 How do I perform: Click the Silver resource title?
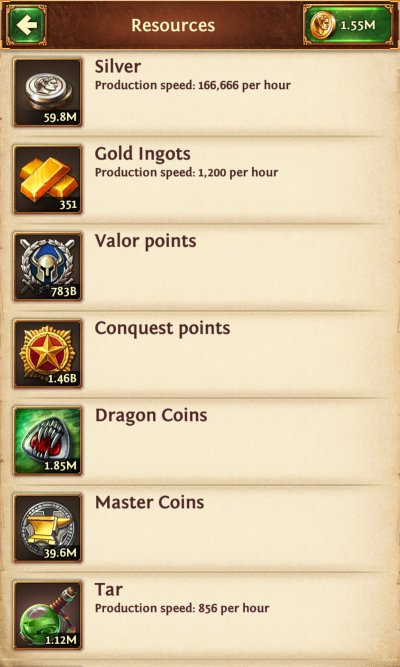[x=118, y=67]
